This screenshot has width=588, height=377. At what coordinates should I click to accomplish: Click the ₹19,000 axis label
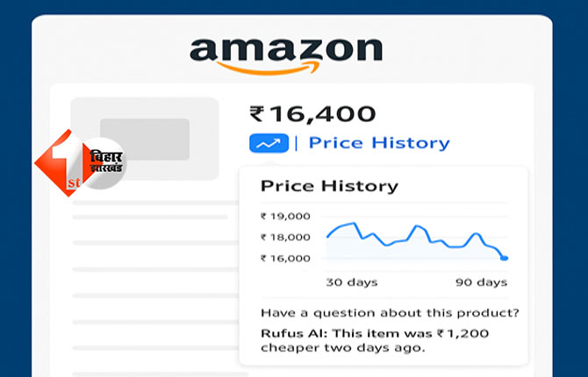[285, 216]
